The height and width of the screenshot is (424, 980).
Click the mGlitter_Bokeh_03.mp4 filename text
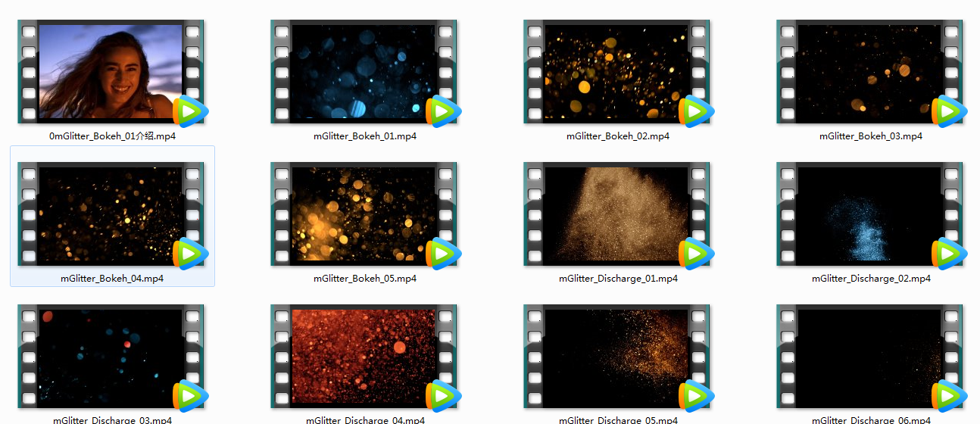pos(871,136)
